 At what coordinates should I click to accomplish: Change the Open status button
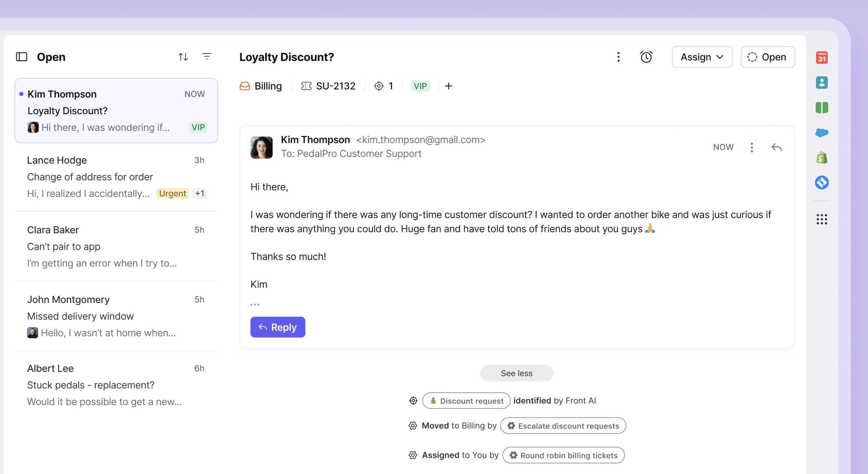(x=767, y=57)
